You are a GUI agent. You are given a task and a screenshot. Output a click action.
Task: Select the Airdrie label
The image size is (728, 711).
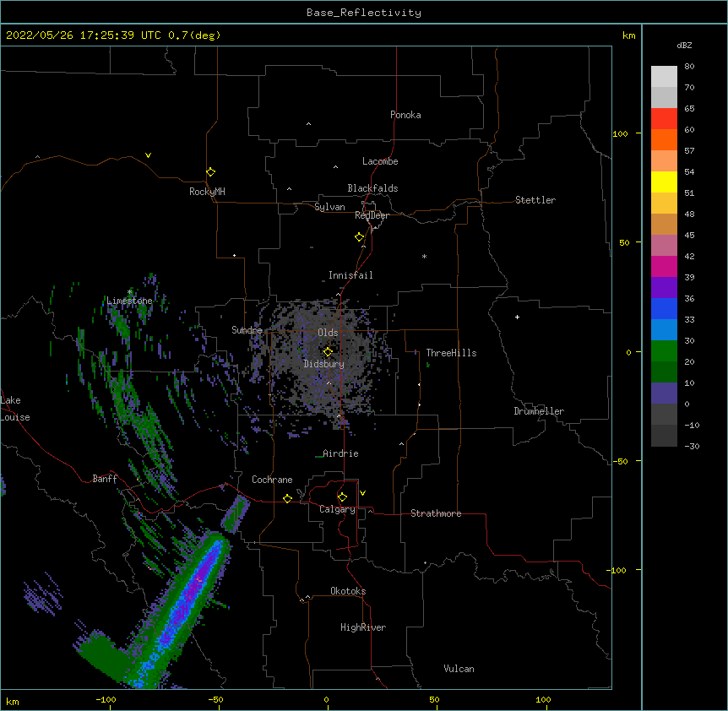pyautogui.click(x=340, y=453)
